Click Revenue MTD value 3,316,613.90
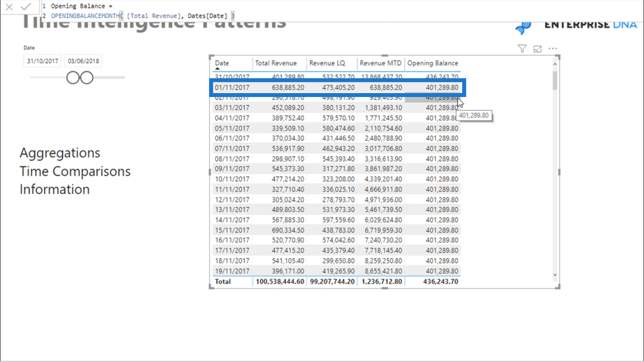Screen dimensions: 644x362 tap(384, 159)
